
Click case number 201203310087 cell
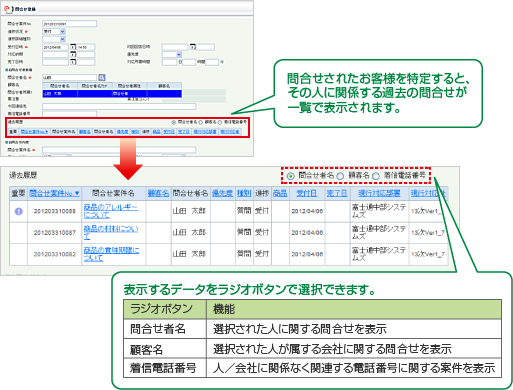point(55,232)
